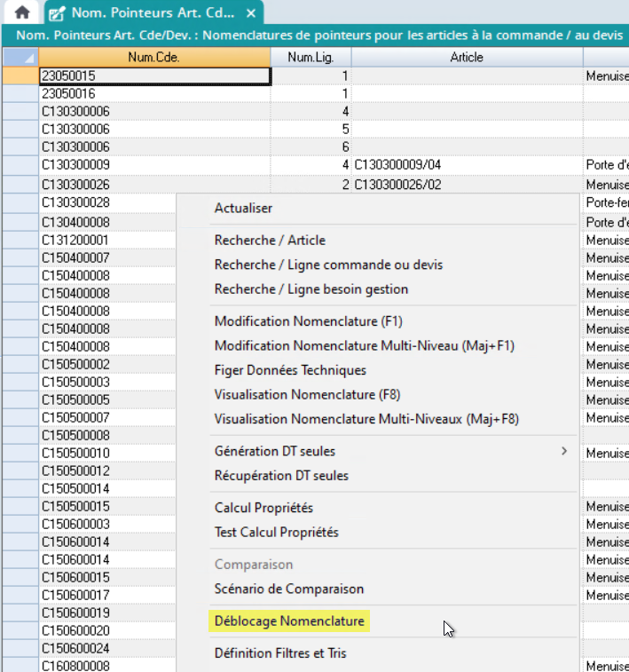This screenshot has height=672, width=629.
Task: Run Calcul Propriétés from the menu
Action: 263,508
